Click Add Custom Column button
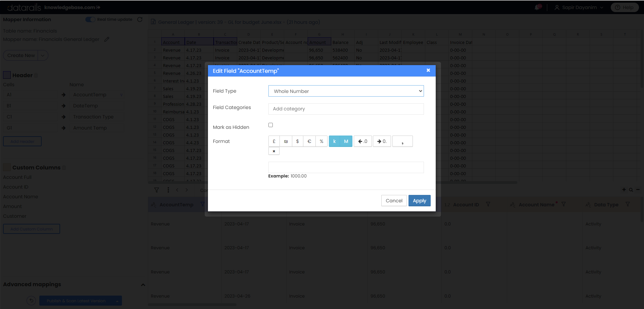644x309 pixels. [32, 229]
